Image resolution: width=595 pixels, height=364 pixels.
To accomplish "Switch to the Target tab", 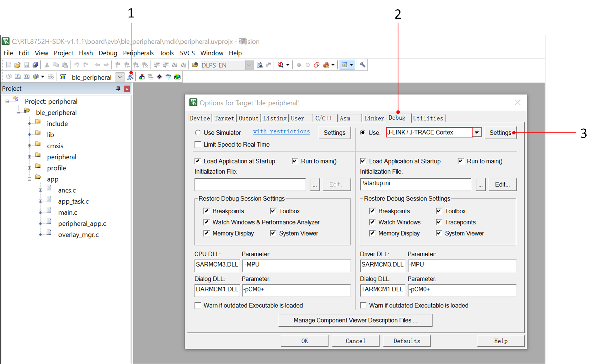I will [x=224, y=118].
